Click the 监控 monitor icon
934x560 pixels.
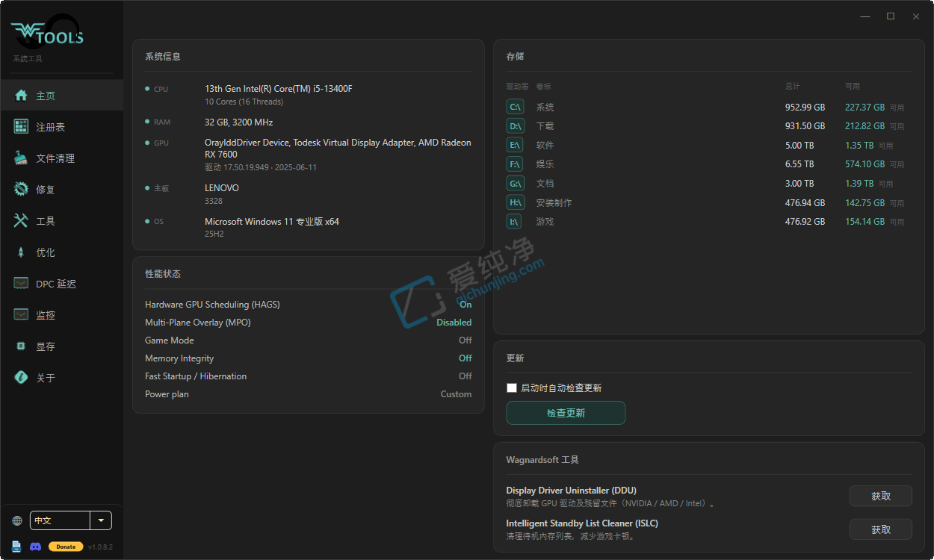pyautogui.click(x=21, y=315)
